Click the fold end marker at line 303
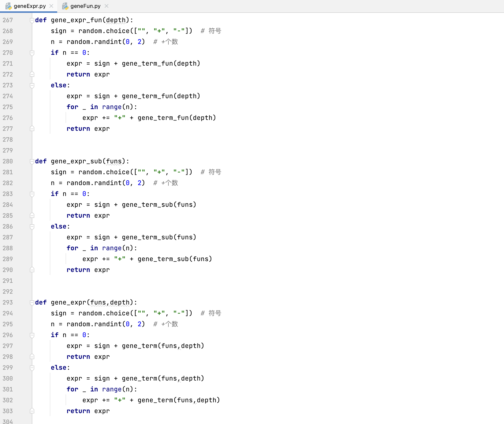The width and height of the screenshot is (504, 424). (32, 411)
